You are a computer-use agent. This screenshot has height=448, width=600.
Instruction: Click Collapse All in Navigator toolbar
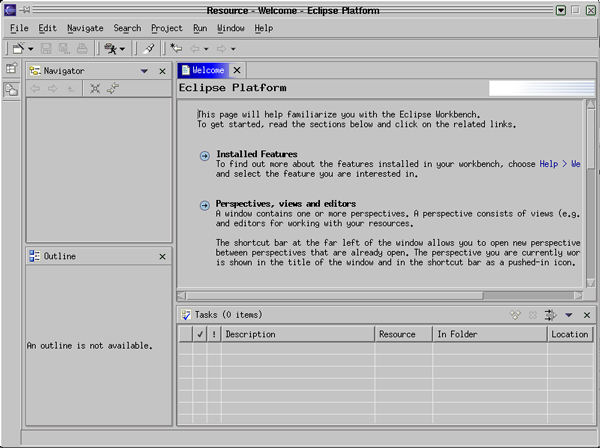click(95, 89)
